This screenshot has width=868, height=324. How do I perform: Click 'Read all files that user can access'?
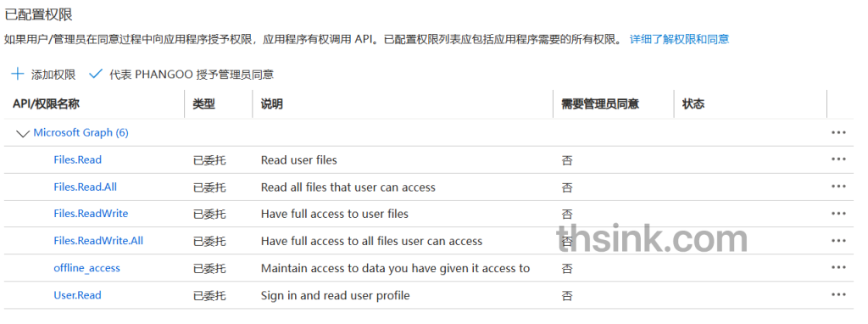point(348,187)
